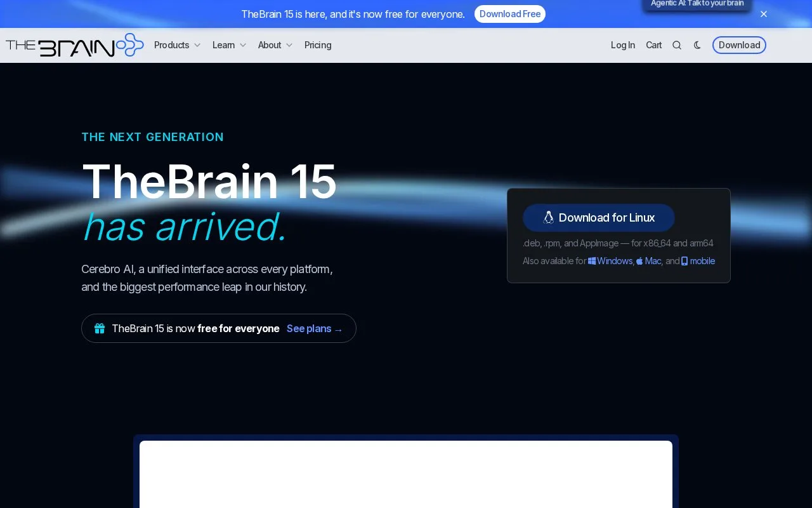
Task: Click the 'has arrived.' italic heading
Action: coord(185,227)
